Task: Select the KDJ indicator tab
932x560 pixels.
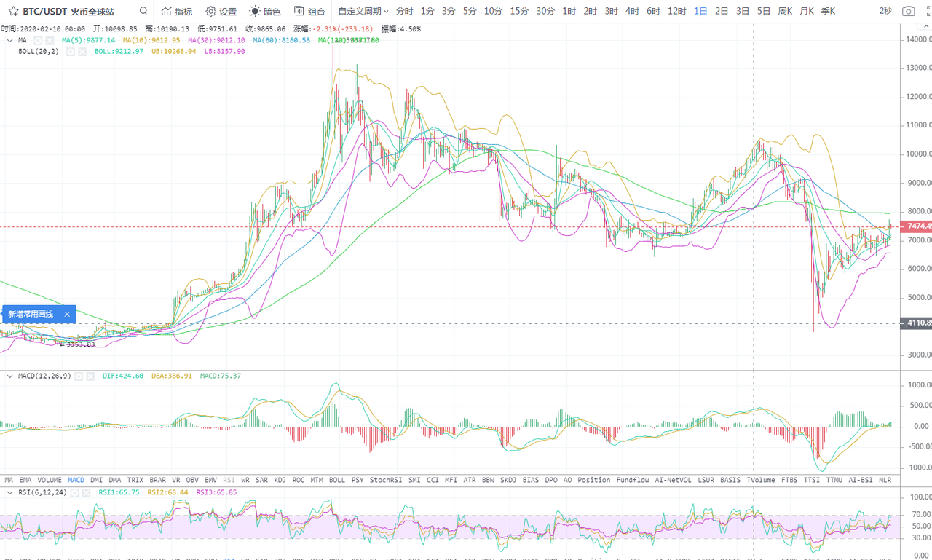Action: pos(280,481)
